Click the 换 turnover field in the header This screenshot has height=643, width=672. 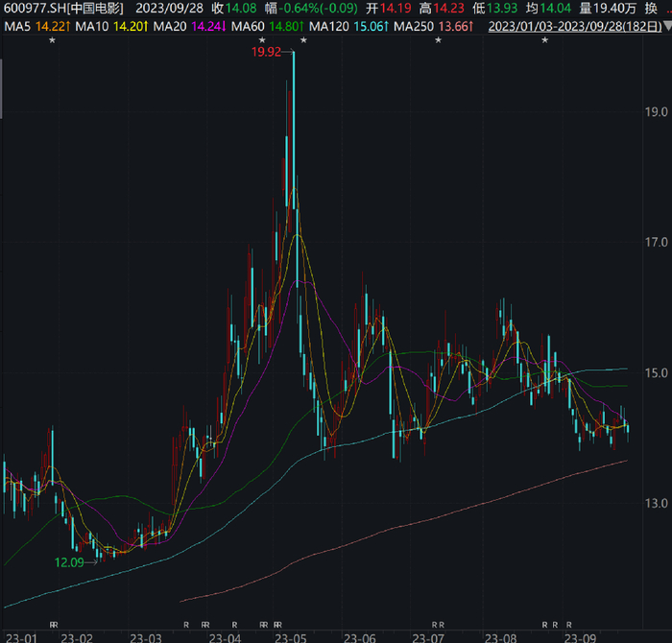[651, 9]
